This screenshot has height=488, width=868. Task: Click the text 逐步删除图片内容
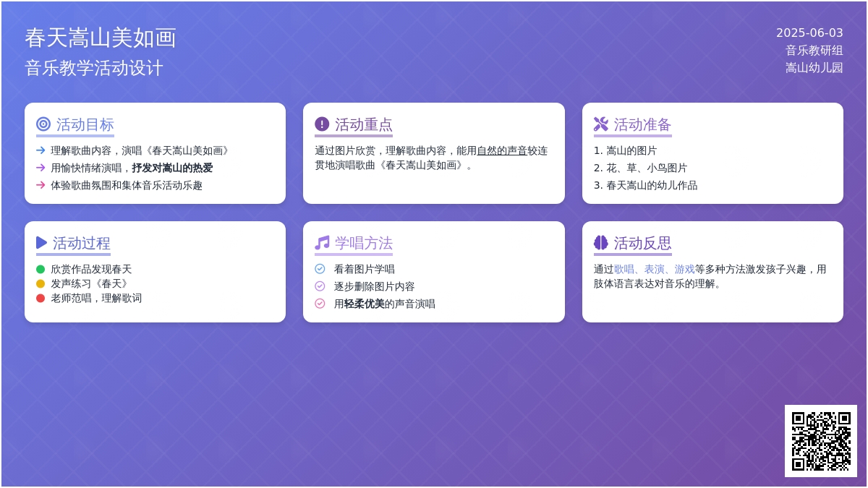pos(375,286)
